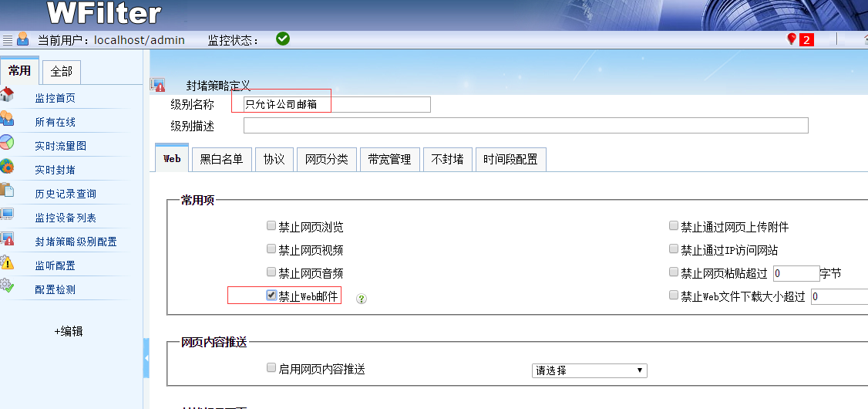The width and height of the screenshot is (868, 409).
Task: Click the hamburger menu icon at top left
Action: pyautogui.click(x=7, y=39)
